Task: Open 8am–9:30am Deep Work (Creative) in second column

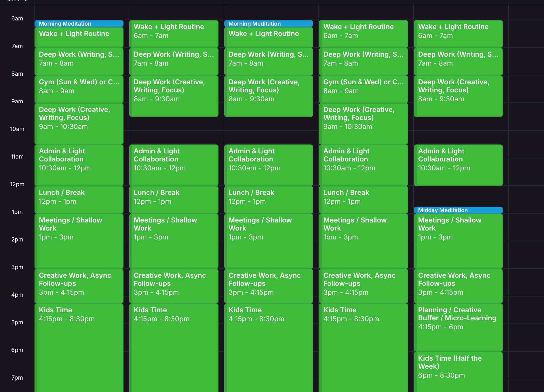Action: [174, 96]
